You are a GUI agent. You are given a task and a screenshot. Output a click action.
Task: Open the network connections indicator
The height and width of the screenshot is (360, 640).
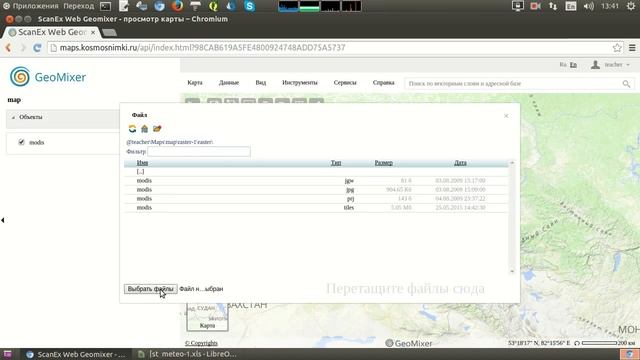[553, 6]
